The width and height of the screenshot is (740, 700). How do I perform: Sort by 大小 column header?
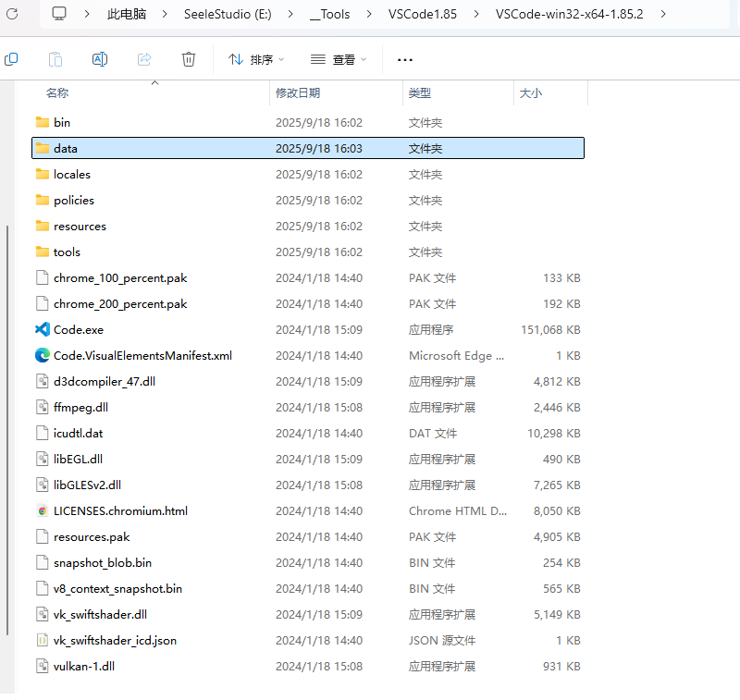point(531,93)
